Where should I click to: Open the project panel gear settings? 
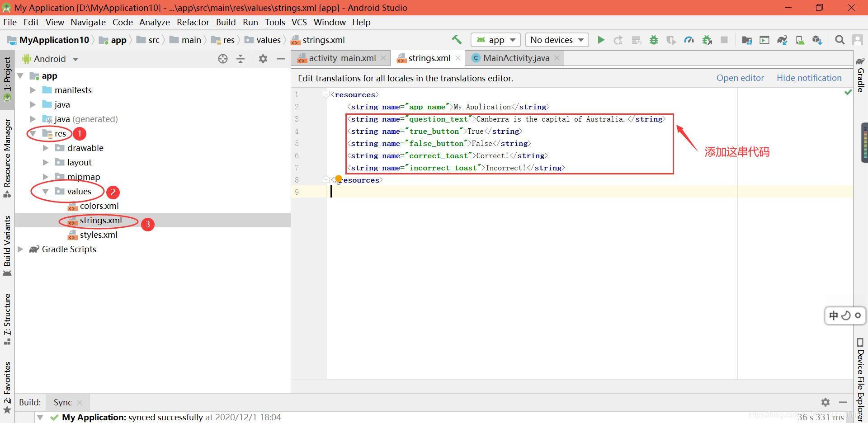click(x=263, y=59)
